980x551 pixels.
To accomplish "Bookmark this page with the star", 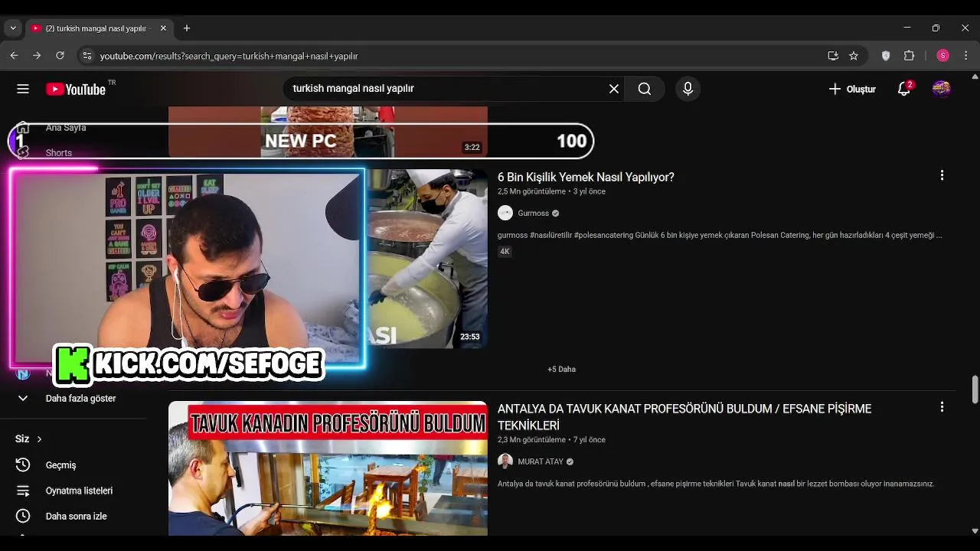I will click(854, 56).
